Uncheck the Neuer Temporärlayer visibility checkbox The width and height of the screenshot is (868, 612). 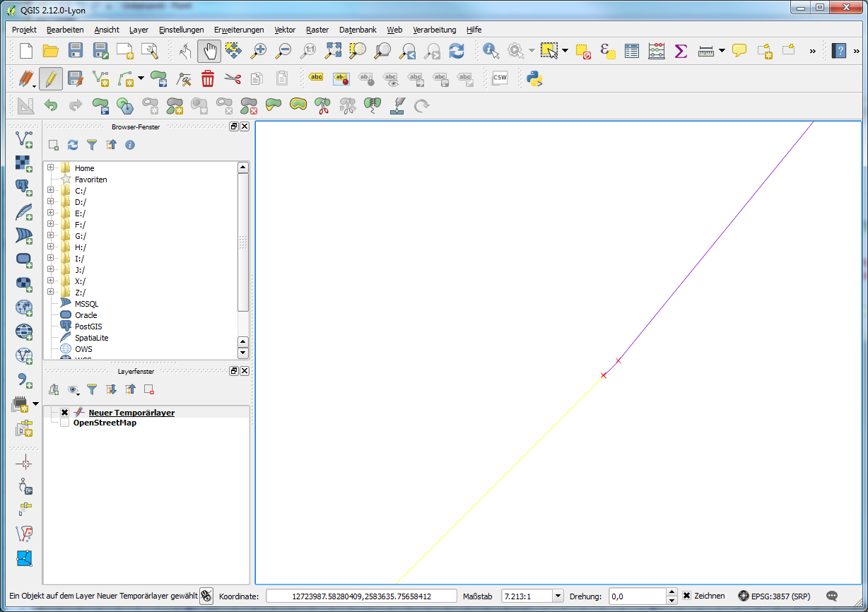point(65,413)
